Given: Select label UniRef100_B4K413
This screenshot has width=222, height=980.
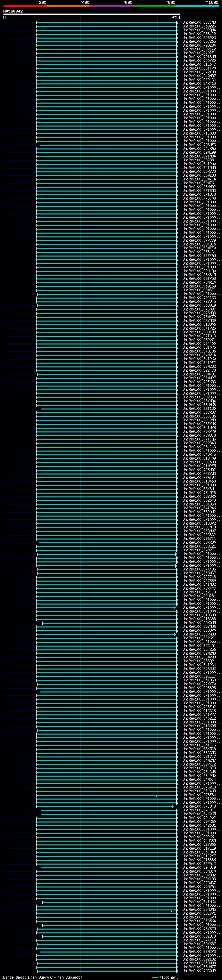Looking at the screenshot, I should pos(199,84).
